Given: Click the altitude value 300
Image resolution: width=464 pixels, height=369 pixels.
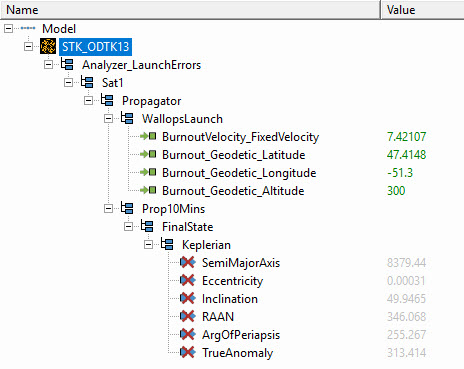Looking at the screenshot, I should (396, 191).
